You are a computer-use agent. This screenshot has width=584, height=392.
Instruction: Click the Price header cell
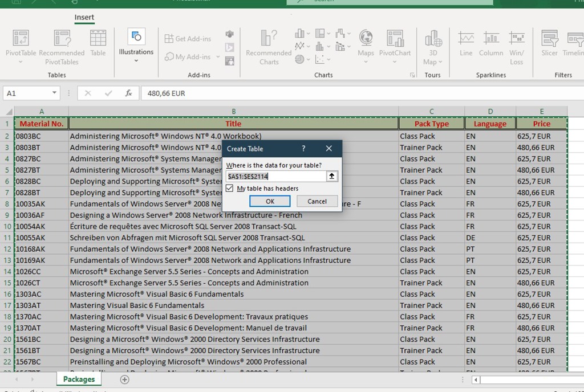point(542,124)
